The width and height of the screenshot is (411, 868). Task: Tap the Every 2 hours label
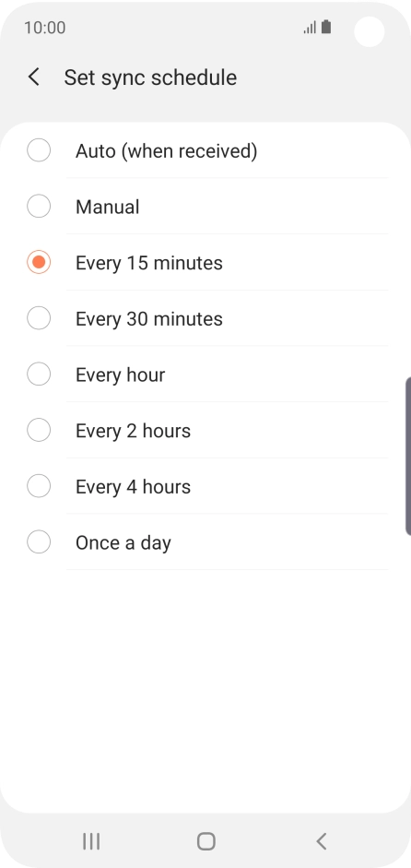pyautogui.click(x=134, y=431)
